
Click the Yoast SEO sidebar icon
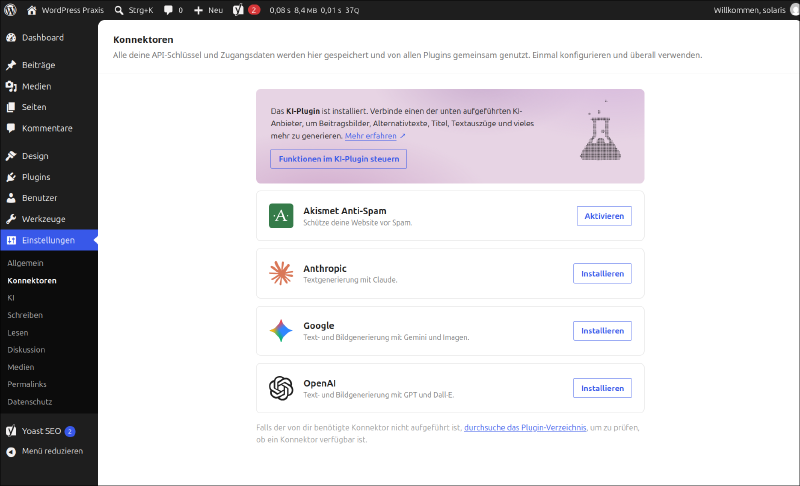pyautogui.click(x=11, y=430)
